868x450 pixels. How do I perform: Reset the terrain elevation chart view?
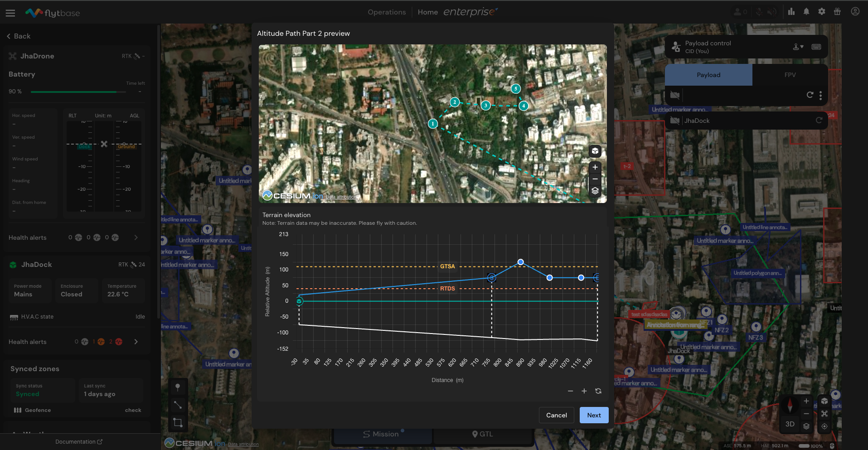point(598,391)
